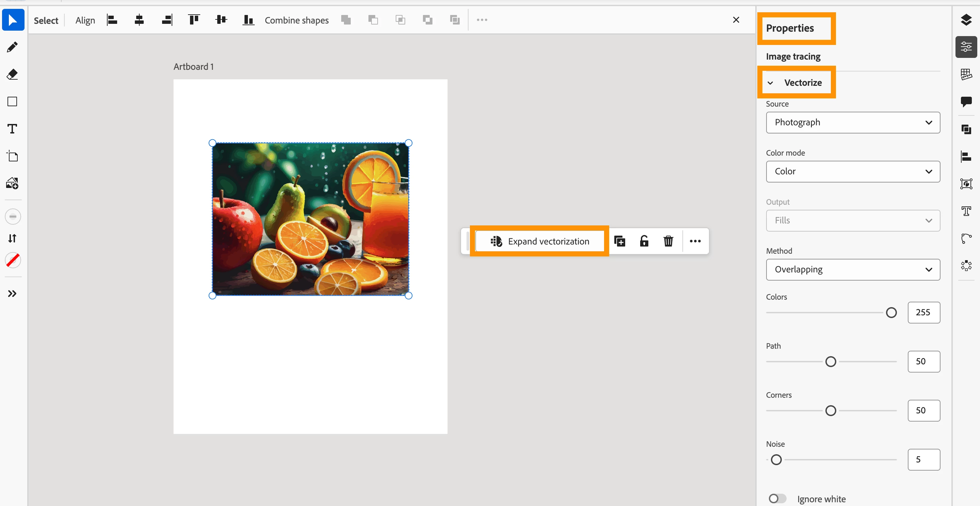Open the Source Photograph dropdown
This screenshot has height=506, width=980.
click(853, 123)
